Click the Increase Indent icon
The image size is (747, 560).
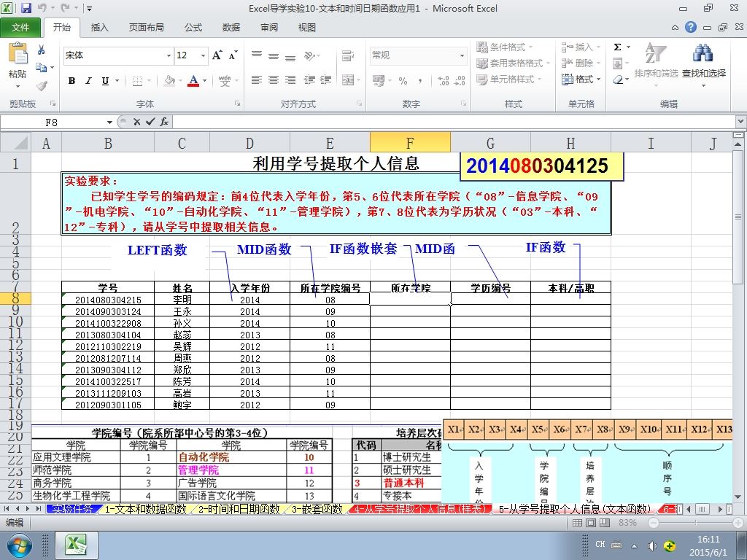[x=326, y=80]
